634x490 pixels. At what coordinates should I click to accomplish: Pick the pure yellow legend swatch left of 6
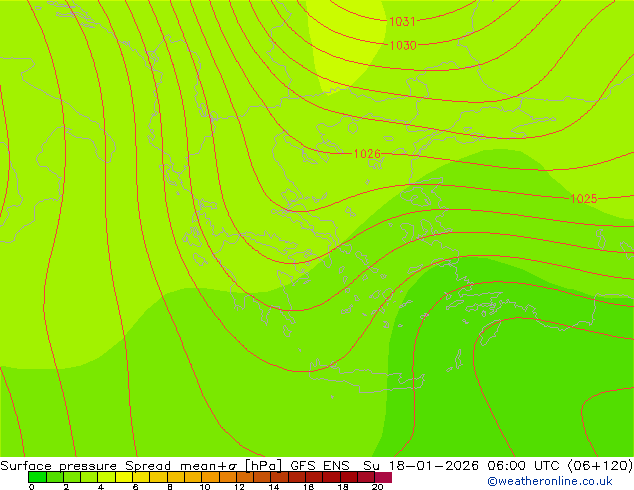pyautogui.click(x=124, y=477)
